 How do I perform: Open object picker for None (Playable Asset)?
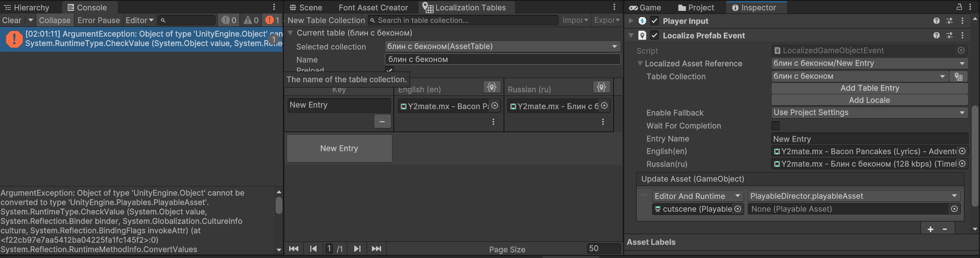click(x=954, y=209)
